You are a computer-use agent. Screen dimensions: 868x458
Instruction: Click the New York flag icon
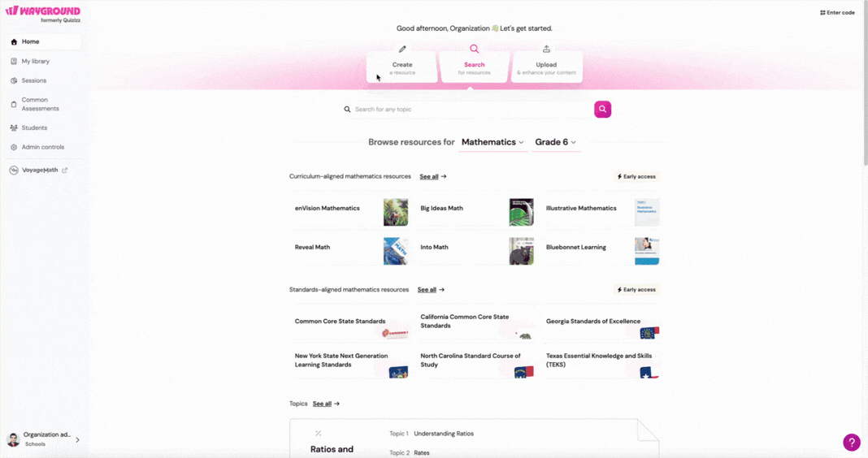(x=398, y=373)
